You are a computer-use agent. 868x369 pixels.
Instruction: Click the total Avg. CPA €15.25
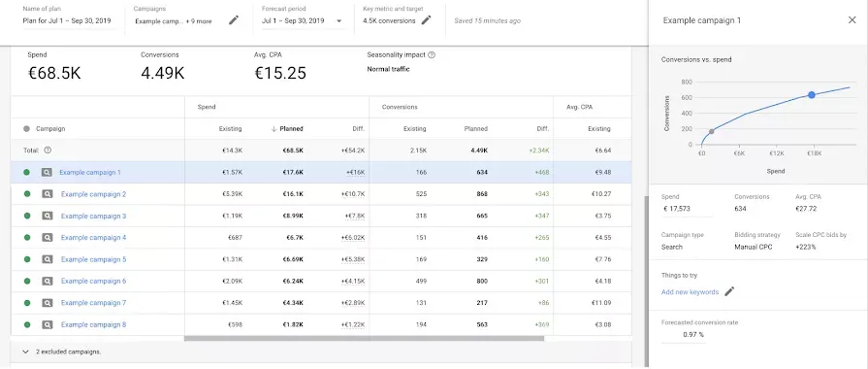click(x=280, y=73)
